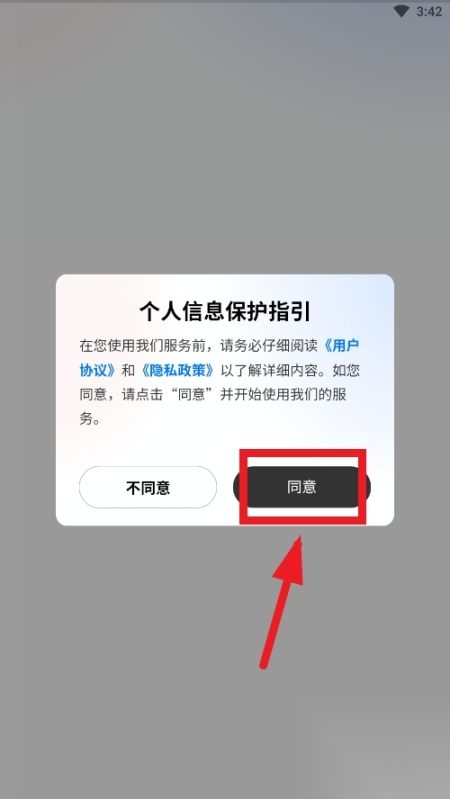Tap the text 如您 at end of second line
Viewport: 450px width, 799px height.
coord(346,370)
